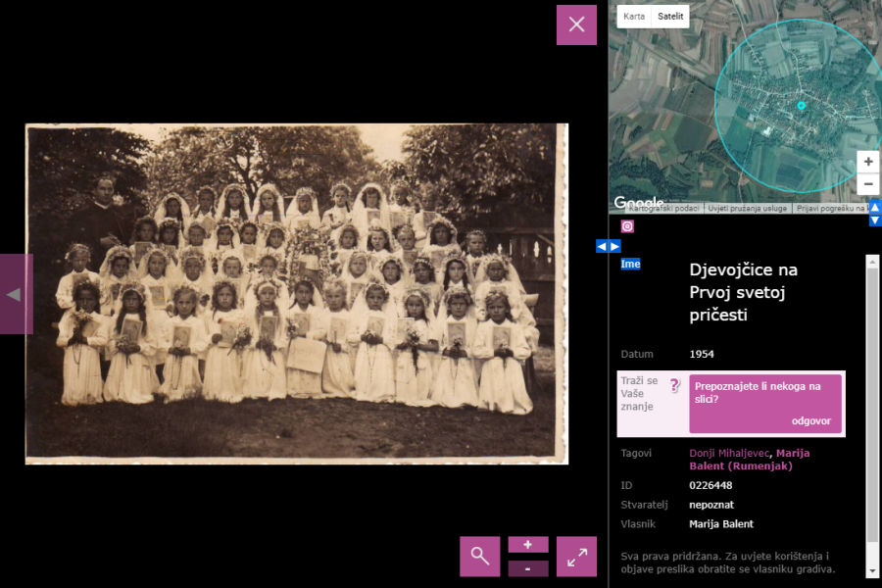
Task: Click the details panel scrollbar down arrow
Action: coord(872,570)
